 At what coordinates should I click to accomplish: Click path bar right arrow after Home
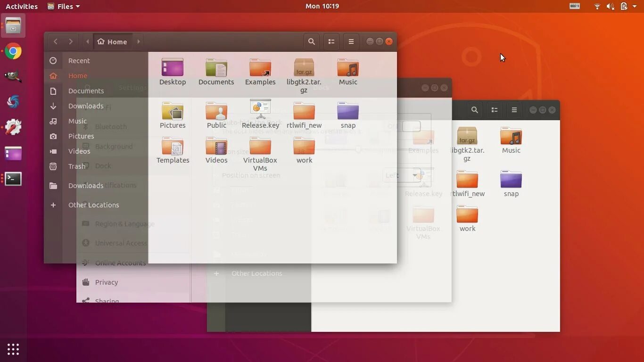point(139,41)
